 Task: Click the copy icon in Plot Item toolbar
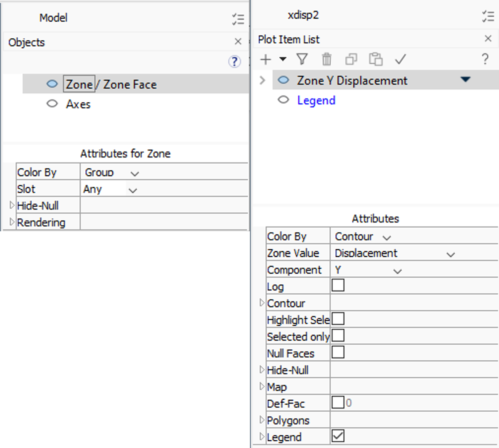point(351,60)
